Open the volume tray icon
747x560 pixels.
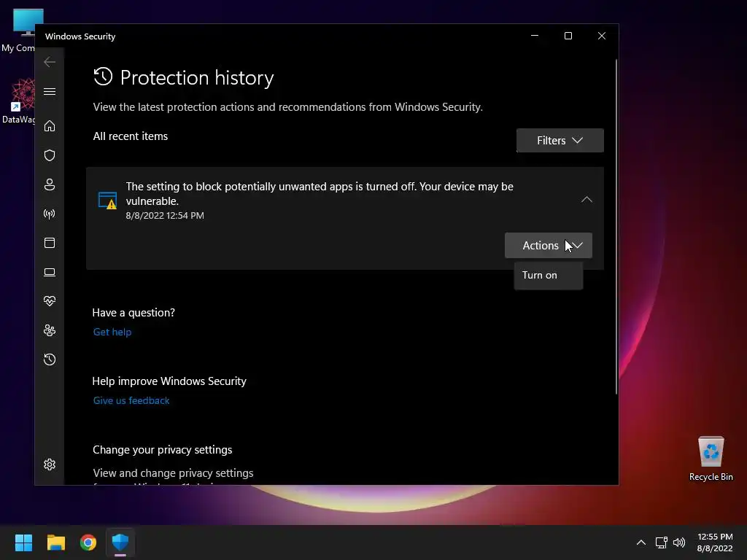(679, 542)
